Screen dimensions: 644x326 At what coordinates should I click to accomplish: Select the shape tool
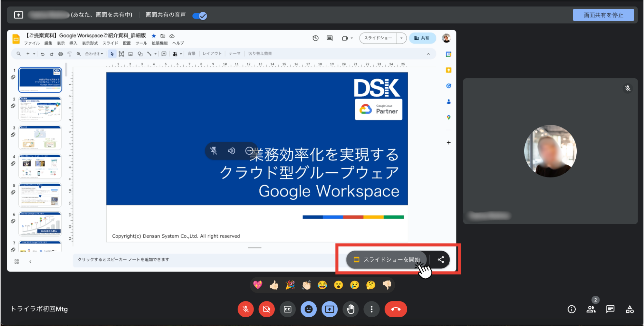[x=140, y=54]
